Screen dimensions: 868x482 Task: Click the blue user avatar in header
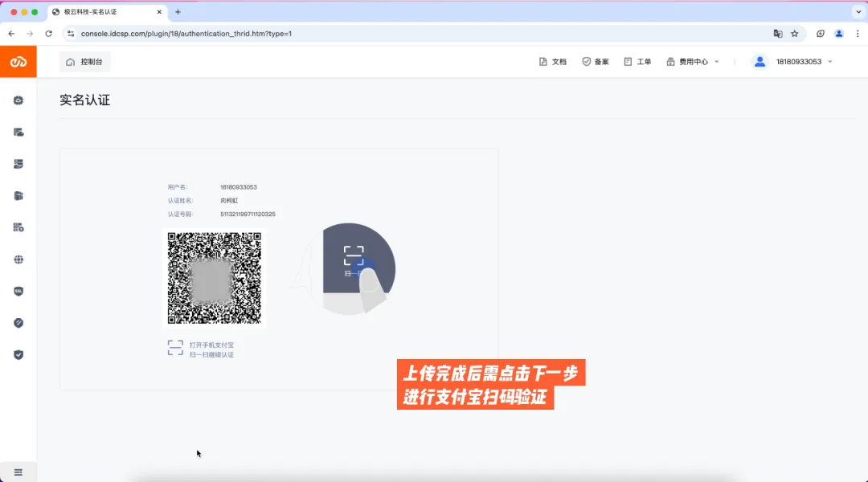coord(759,62)
